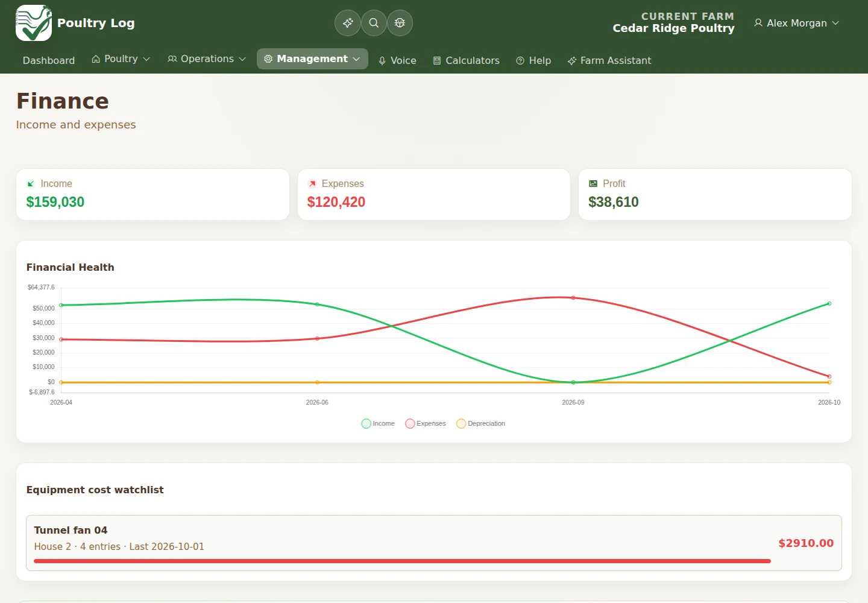Open search with the magnifier icon
Screen dimensions: 868x603
pyautogui.click(x=374, y=23)
